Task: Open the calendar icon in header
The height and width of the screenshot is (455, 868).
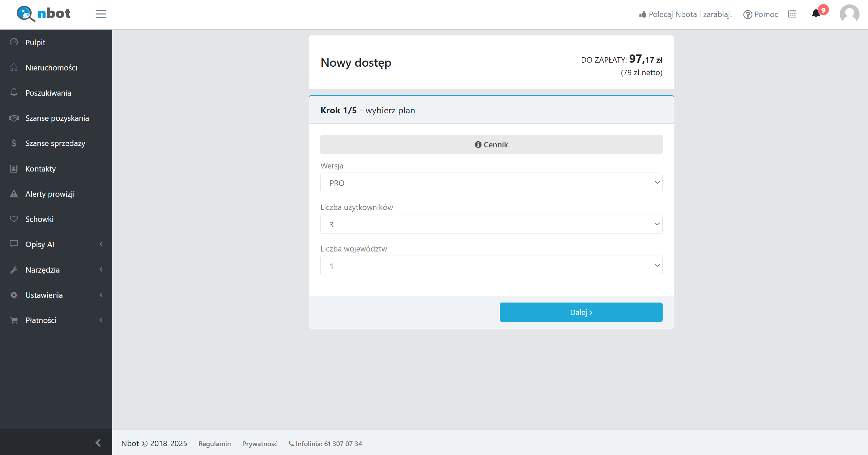Action: (x=792, y=14)
